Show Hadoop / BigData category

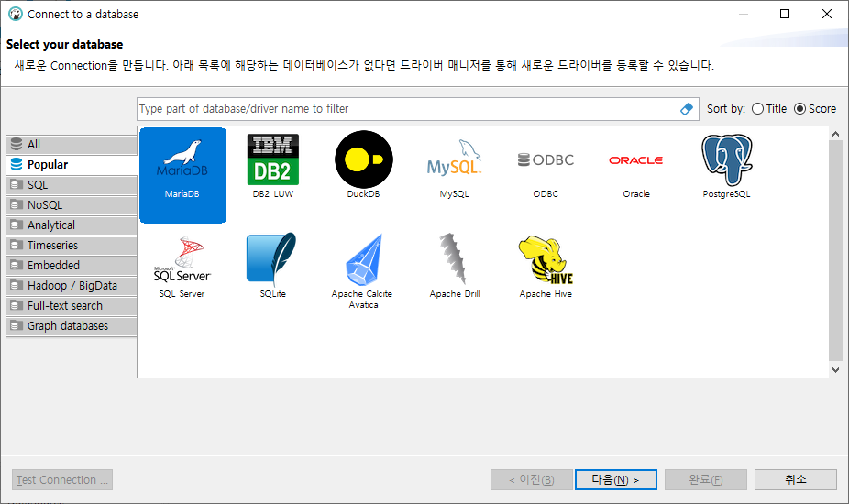71,286
